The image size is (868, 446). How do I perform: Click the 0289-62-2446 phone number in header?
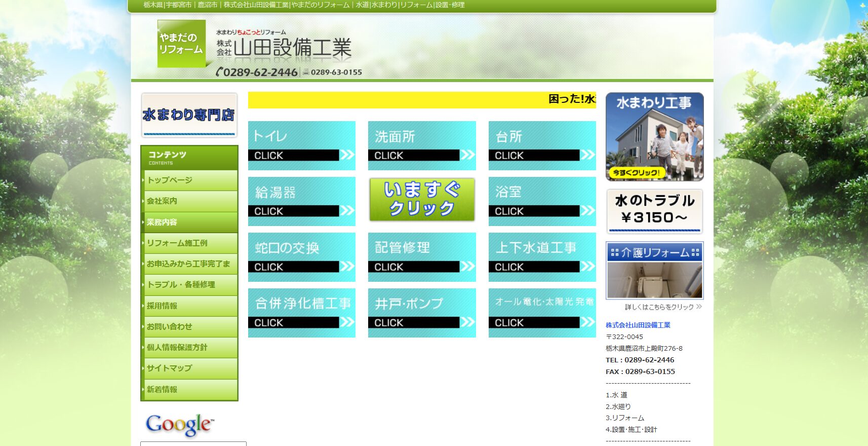(x=257, y=72)
